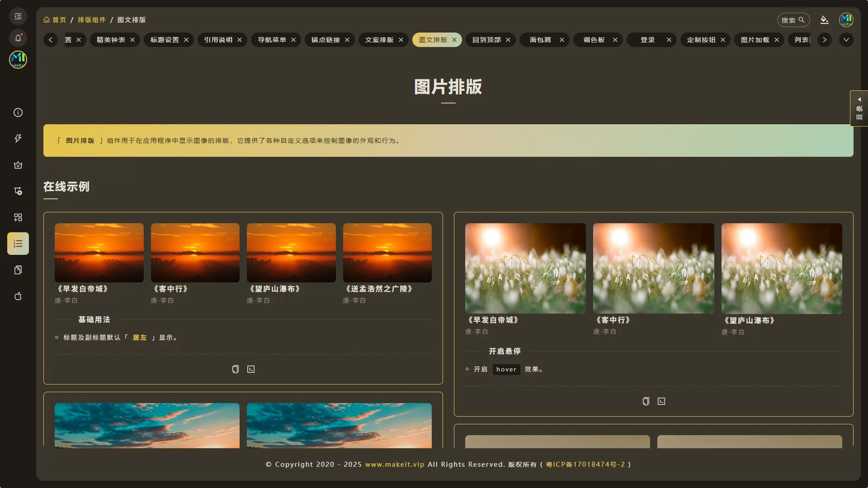Click the highlighted 居左 text
Screen dimensions: 868x488
140,338
